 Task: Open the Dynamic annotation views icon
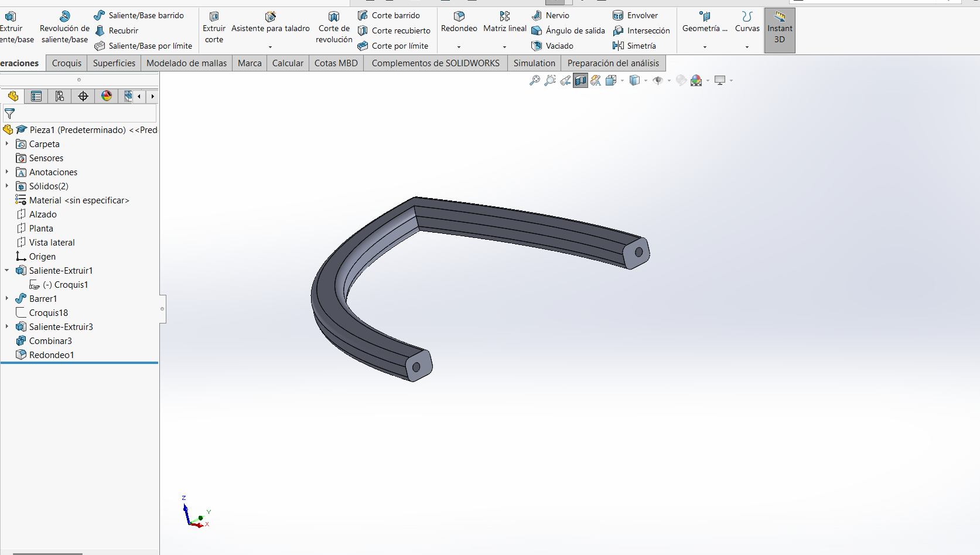pos(596,80)
